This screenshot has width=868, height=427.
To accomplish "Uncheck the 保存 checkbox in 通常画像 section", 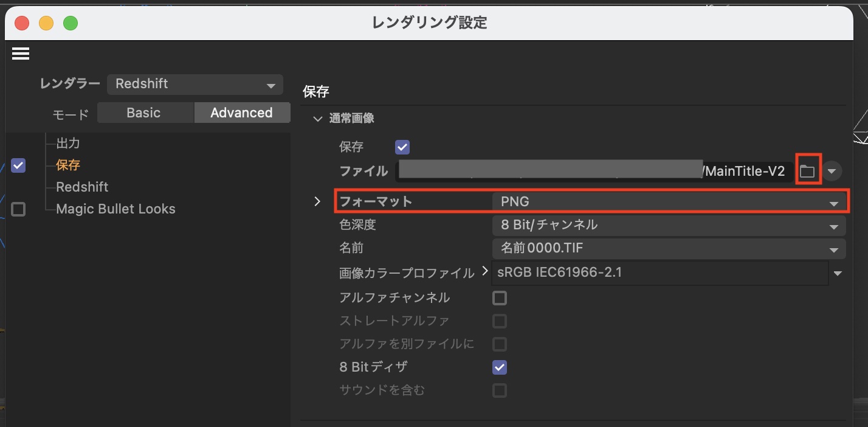I will (x=402, y=147).
